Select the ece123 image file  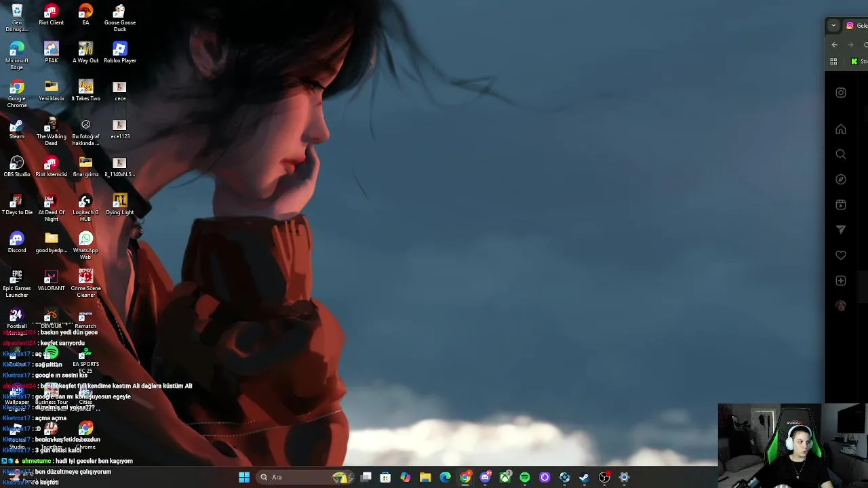coord(120,129)
